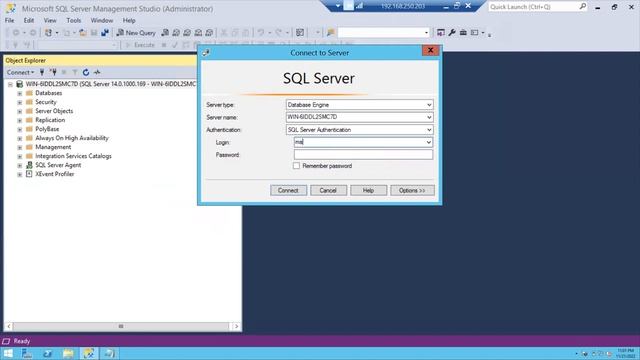Collapse the WIN-6IDDL2SMC7D server node
This screenshot has height=360, width=640.
coord(10,84)
